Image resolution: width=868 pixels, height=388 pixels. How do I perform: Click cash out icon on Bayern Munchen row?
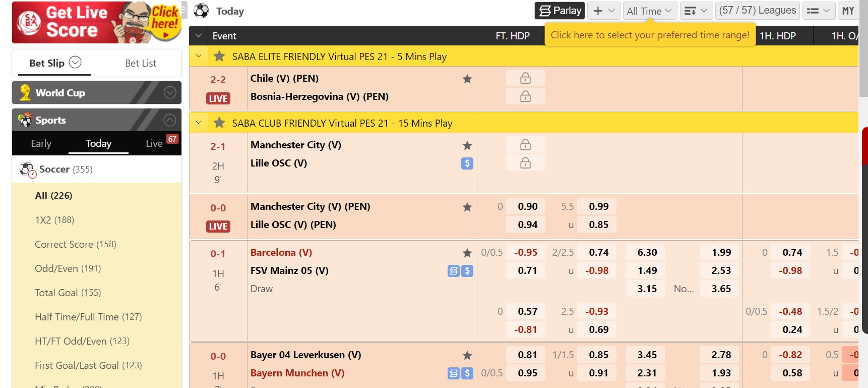pos(467,373)
